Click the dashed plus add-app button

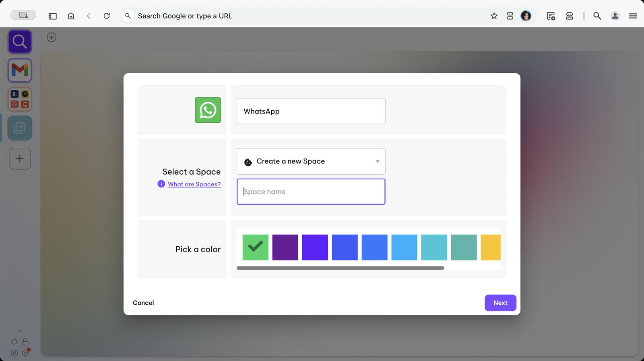(20, 159)
